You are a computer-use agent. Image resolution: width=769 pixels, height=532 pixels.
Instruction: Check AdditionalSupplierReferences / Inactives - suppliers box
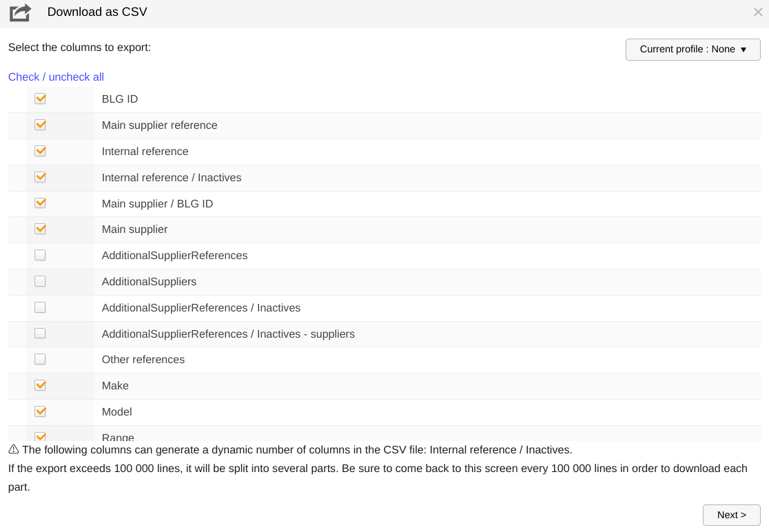click(40, 334)
